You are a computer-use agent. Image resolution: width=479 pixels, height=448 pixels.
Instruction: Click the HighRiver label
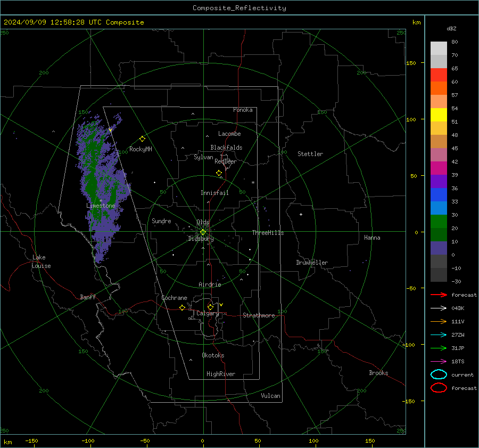click(221, 374)
